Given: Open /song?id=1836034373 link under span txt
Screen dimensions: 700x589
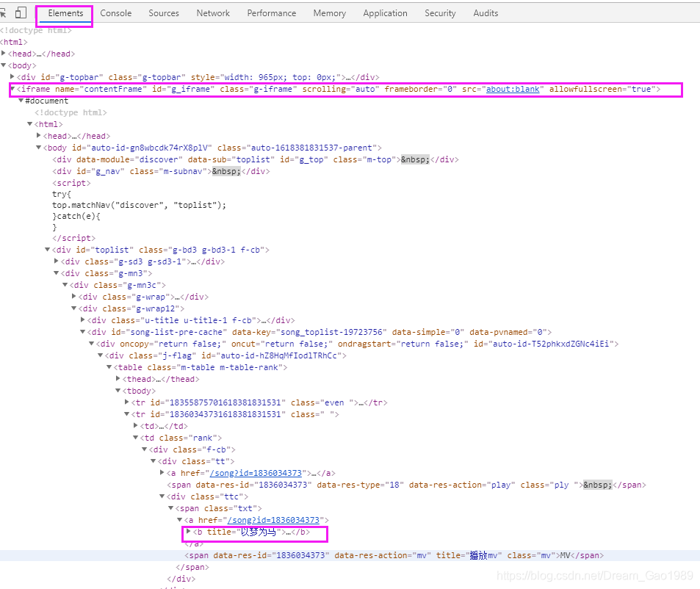Looking at the screenshot, I should [x=273, y=520].
